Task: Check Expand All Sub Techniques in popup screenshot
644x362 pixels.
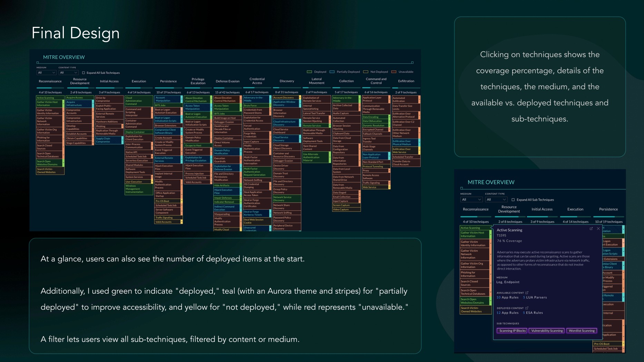Action: (x=513, y=200)
